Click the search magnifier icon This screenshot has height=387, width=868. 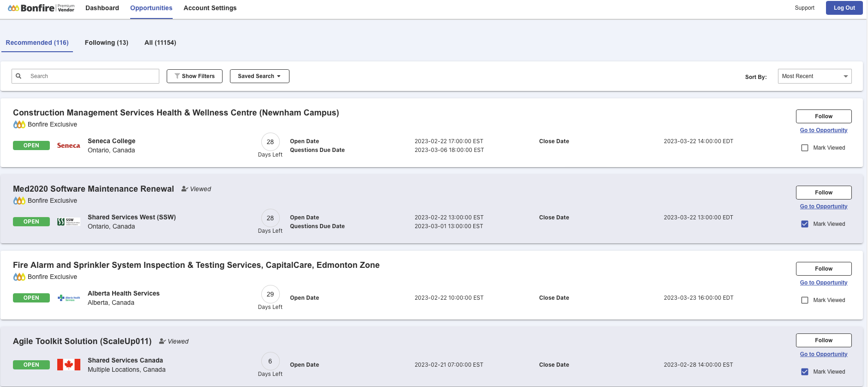point(18,76)
